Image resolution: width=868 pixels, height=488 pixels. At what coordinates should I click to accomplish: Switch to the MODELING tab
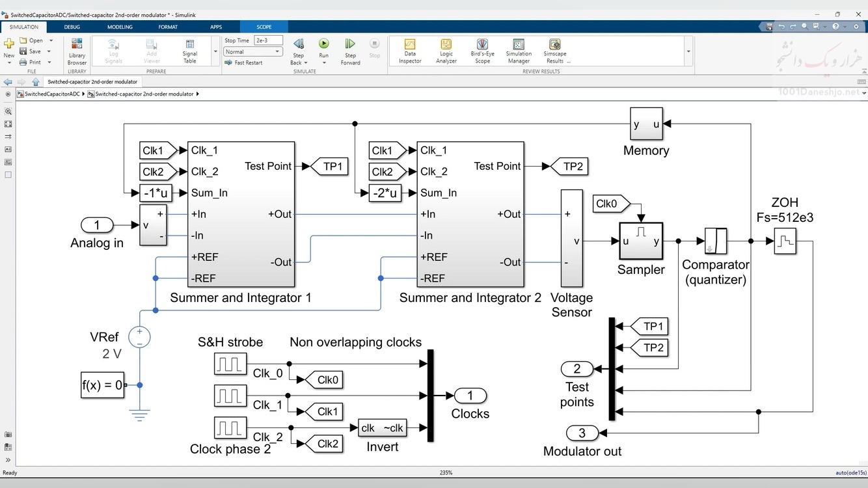120,27
